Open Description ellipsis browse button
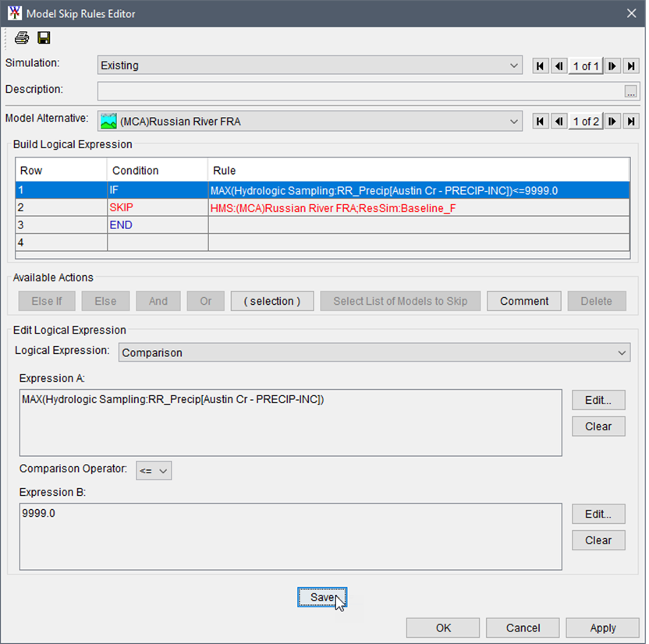 pyautogui.click(x=630, y=91)
